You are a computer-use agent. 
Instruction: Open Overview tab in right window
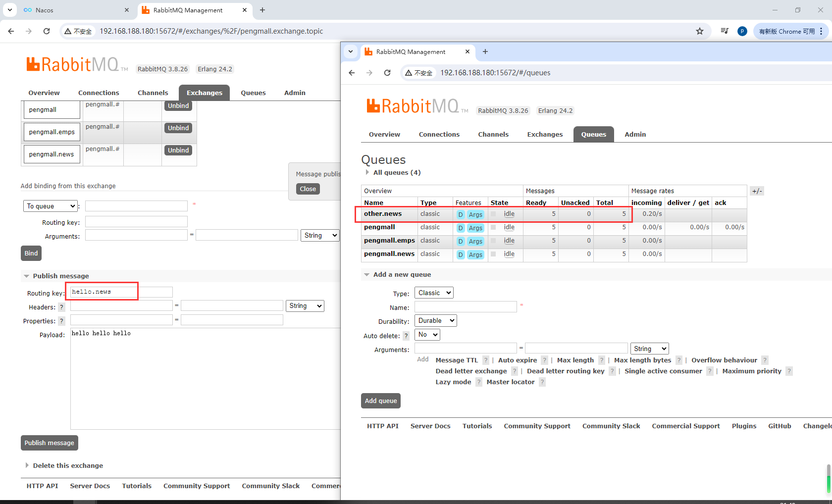[384, 134]
